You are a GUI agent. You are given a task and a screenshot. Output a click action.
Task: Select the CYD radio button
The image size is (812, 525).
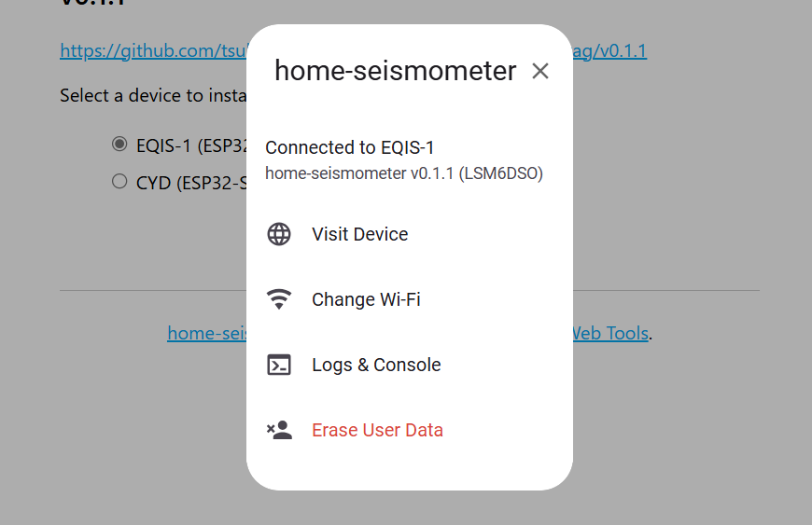[119, 182]
